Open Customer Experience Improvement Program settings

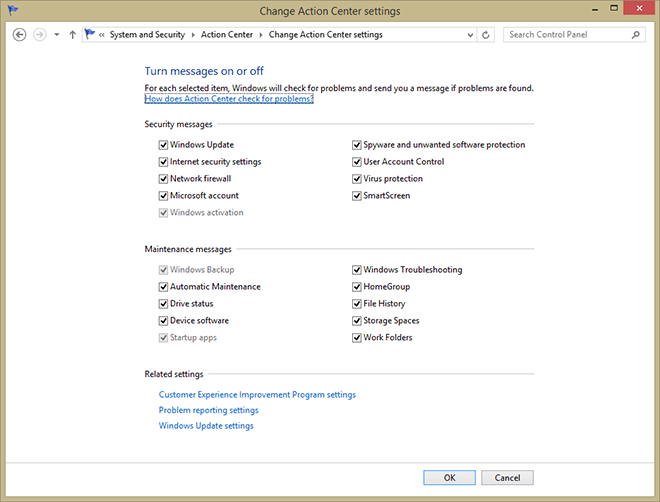pyautogui.click(x=257, y=395)
